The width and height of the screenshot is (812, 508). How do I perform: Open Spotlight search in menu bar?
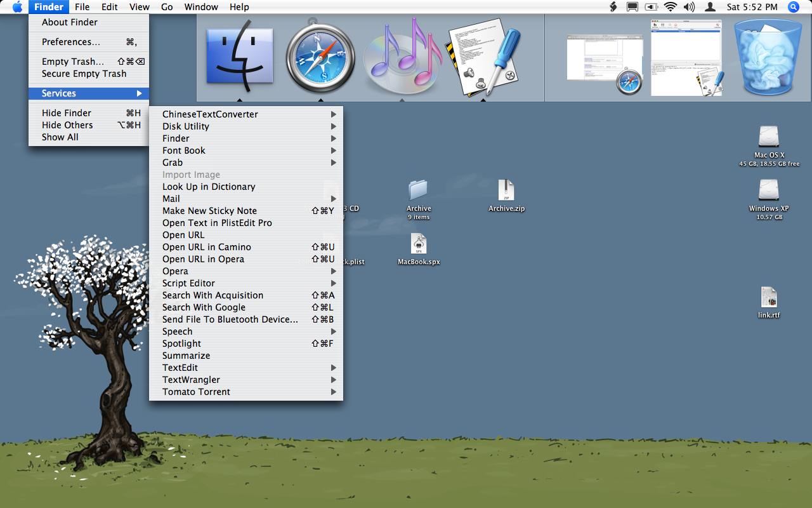[793, 7]
